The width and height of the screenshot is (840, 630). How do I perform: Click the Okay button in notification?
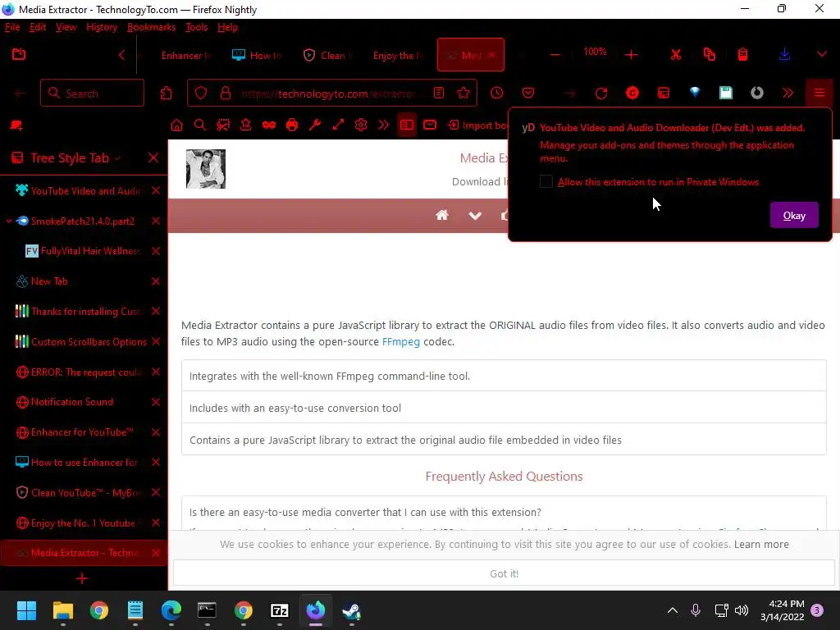[x=794, y=216]
